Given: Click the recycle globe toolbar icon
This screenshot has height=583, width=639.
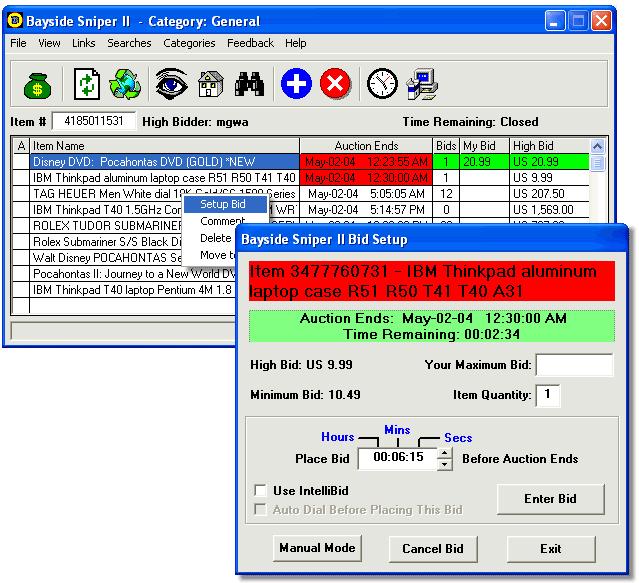Looking at the screenshot, I should pyautogui.click(x=125, y=84).
